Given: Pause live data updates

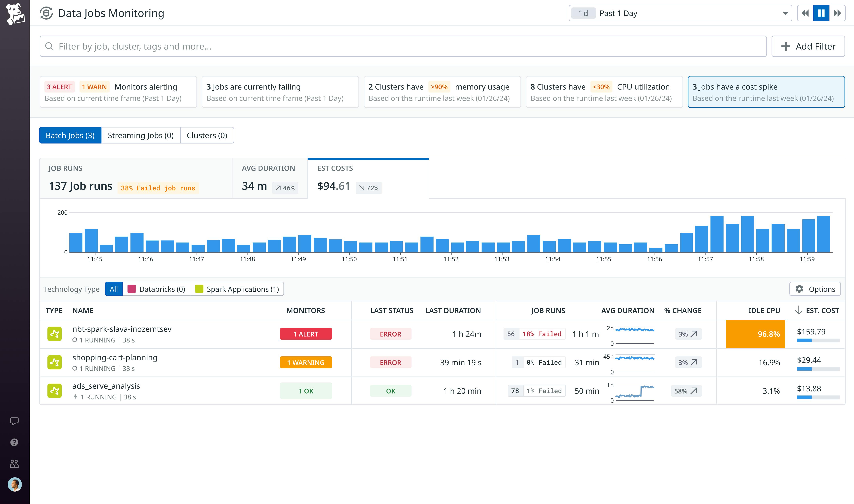Looking at the screenshot, I should click(x=821, y=13).
